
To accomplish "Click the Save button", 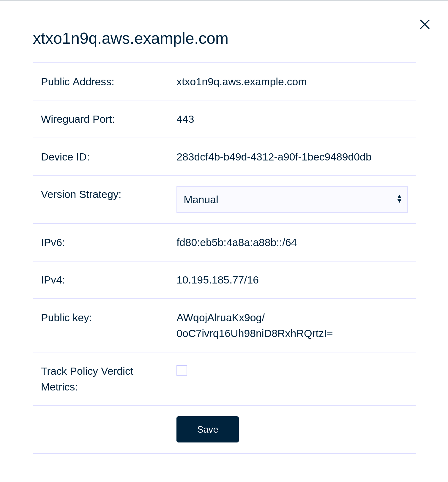I will (x=207, y=429).
